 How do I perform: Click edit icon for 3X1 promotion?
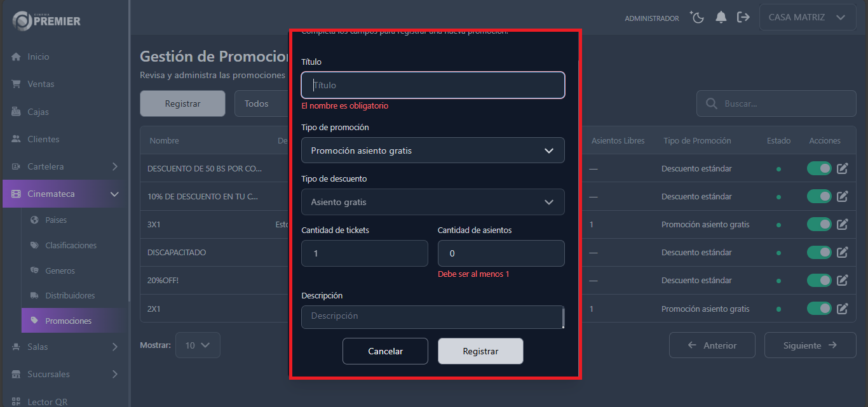pyautogui.click(x=843, y=224)
